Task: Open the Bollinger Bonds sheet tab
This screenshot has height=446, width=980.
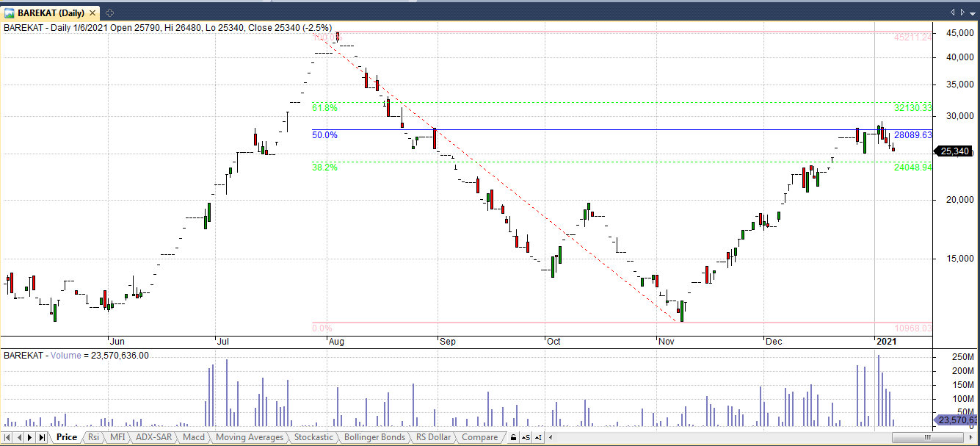Action: click(x=374, y=437)
